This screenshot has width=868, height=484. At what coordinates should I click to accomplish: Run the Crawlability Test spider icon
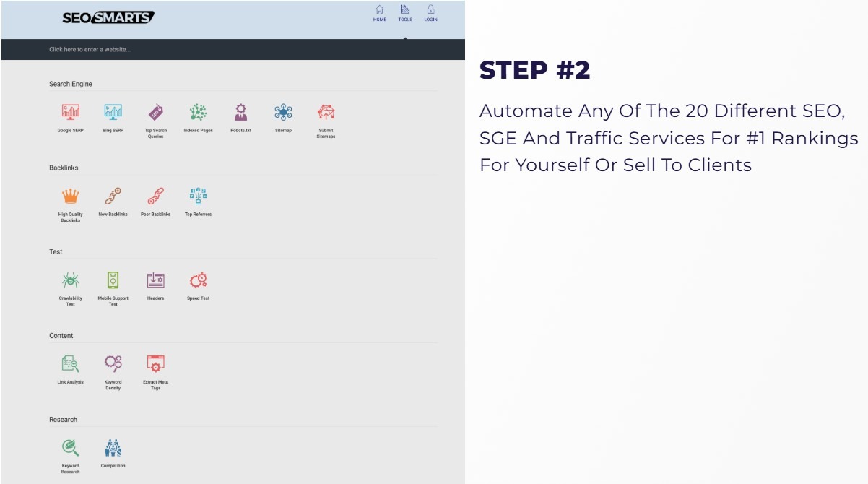coord(71,280)
